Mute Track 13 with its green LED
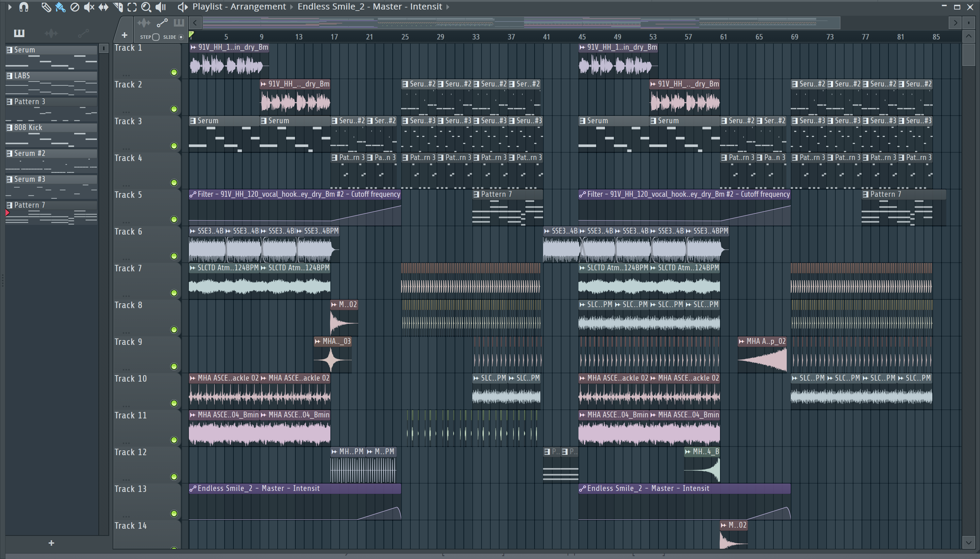 (x=174, y=514)
